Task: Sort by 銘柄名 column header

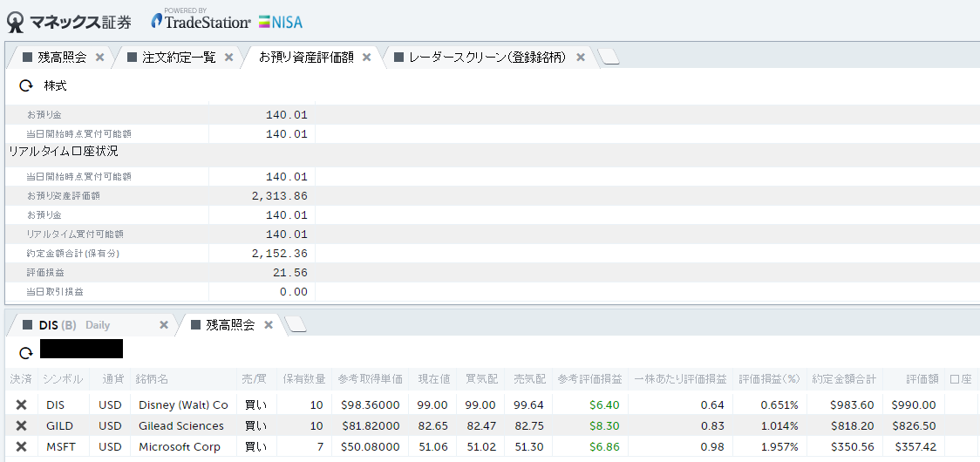Action: click(152, 379)
